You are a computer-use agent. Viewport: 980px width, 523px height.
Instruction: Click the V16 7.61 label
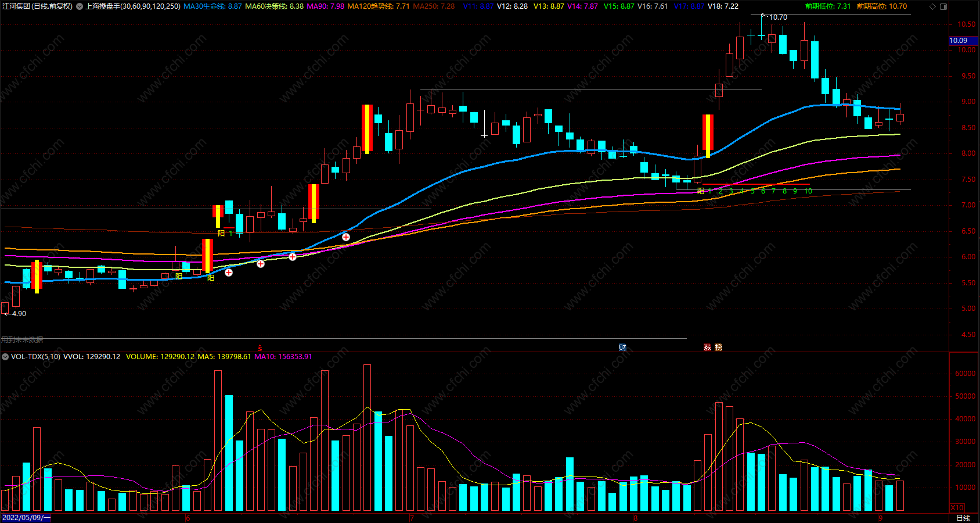point(653,6)
